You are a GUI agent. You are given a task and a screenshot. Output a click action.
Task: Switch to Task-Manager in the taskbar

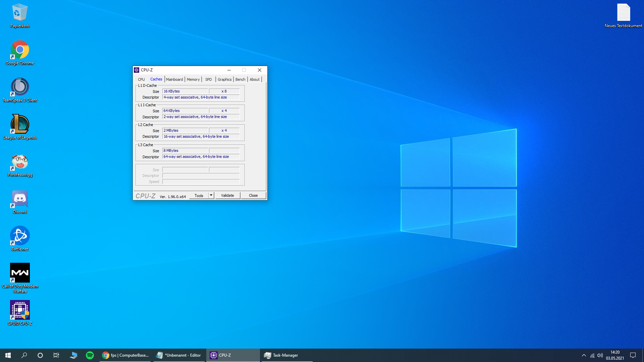click(285, 355)
